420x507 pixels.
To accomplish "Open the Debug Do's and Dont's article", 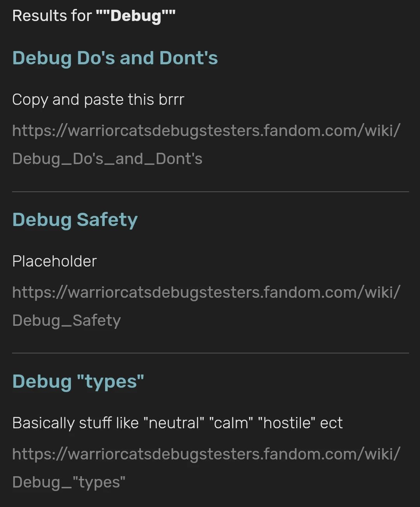I will click(115, 58).
